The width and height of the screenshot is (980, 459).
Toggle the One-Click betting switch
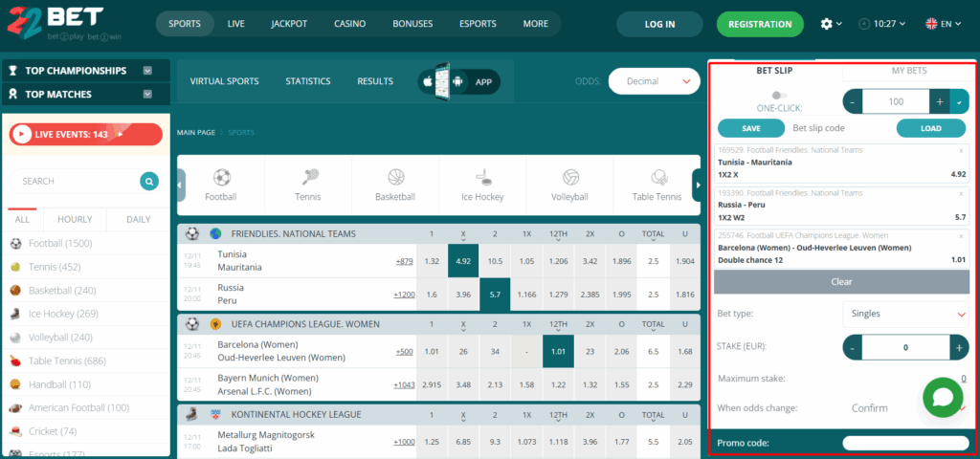779,96
